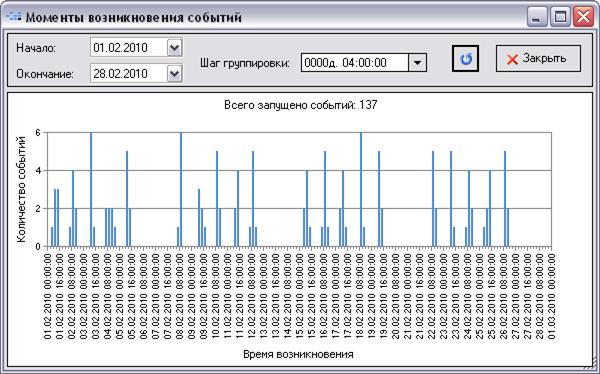Viewport: 600px width, 374px height.
Task: Click the x-axis label 01.02.2010 00:00:00
Action: pos(48,297)
